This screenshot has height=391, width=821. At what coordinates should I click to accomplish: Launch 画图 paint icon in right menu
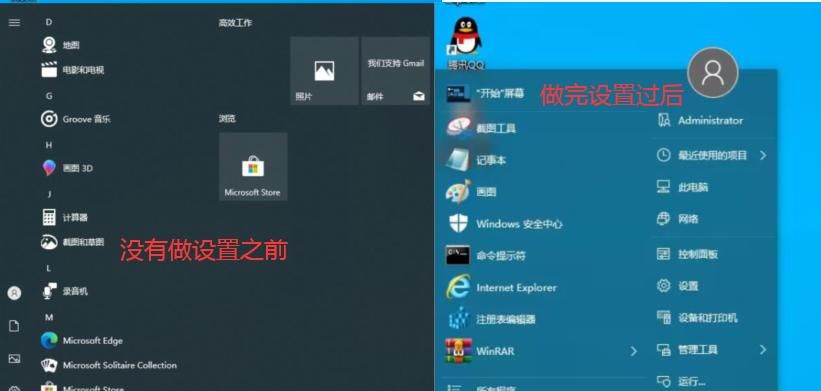tap(458, 192)
